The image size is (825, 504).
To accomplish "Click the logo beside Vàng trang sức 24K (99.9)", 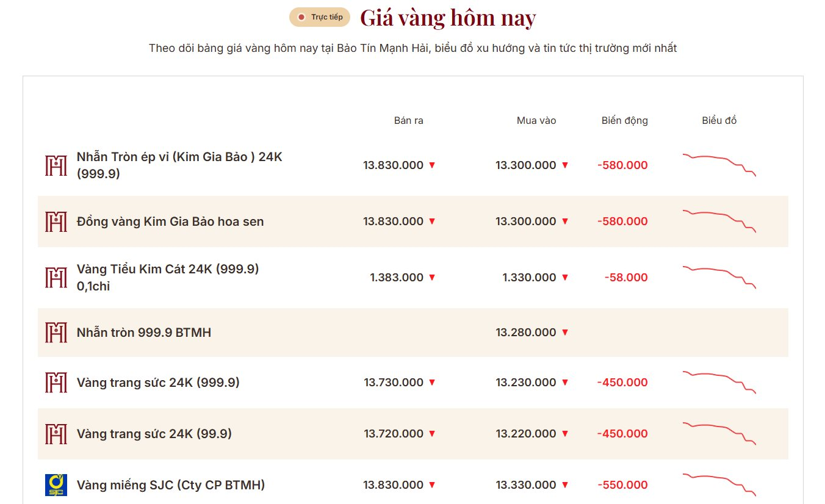I will pos(56,434).
